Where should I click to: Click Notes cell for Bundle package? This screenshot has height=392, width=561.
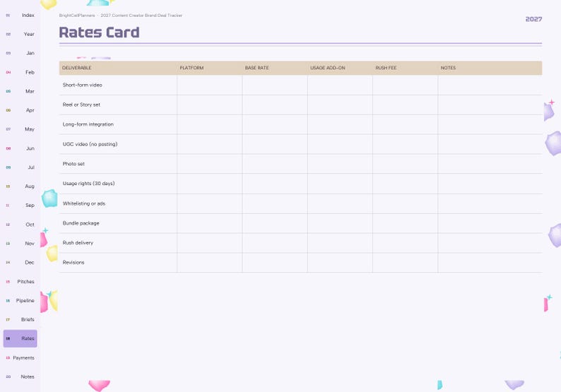click(x=490, y=223)
